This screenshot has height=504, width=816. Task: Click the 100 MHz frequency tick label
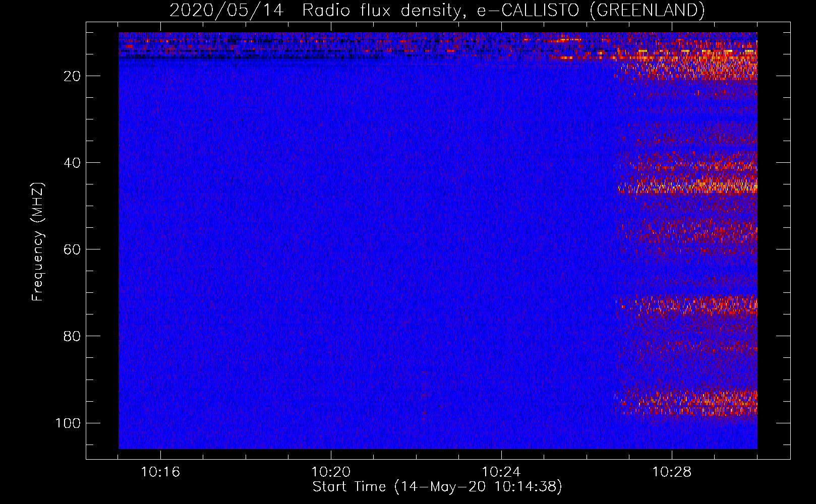click(68, 423)
